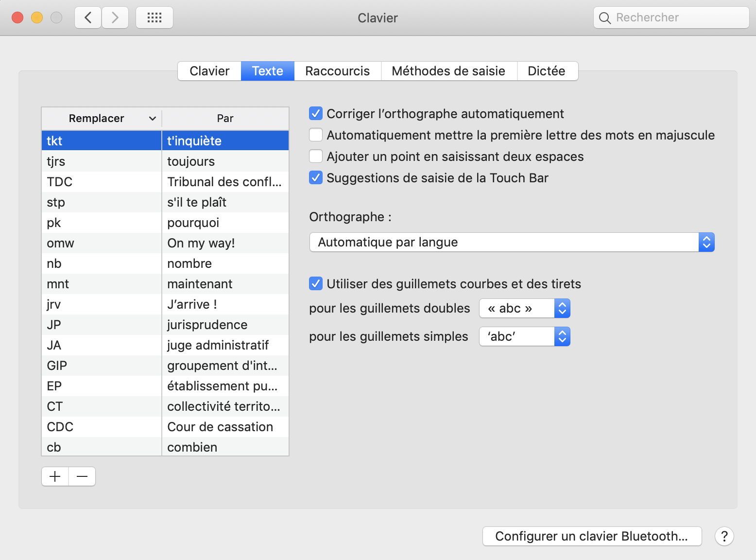Go back with the left arrow button

pyautogui.click(x=88, y=18)
